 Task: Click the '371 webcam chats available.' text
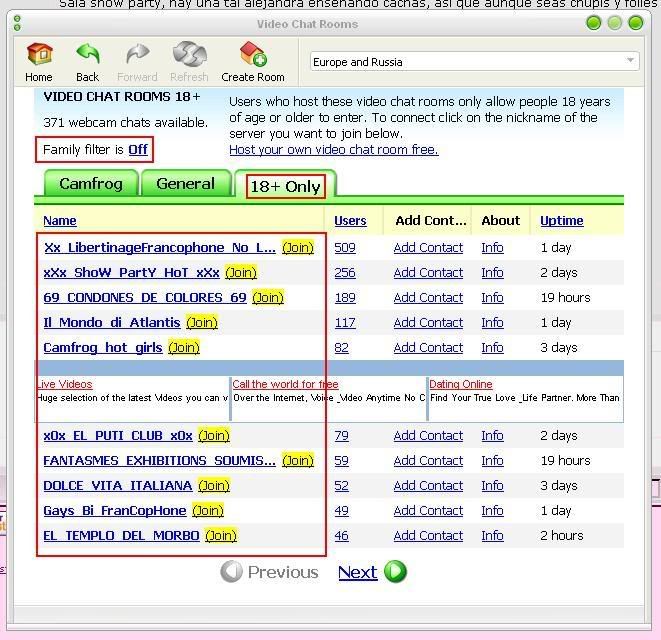pos(126,122)
